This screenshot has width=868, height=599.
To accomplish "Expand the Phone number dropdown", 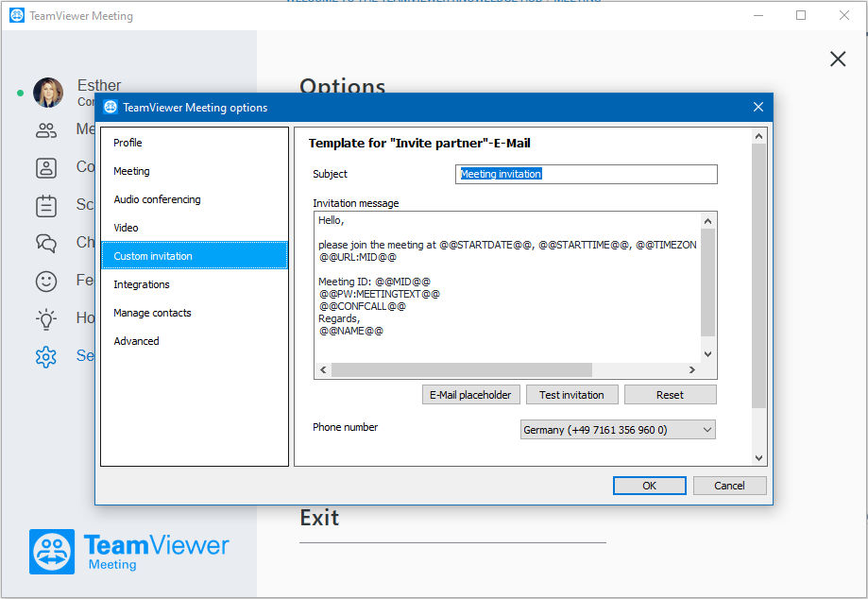I will click(x=618, y=430).
